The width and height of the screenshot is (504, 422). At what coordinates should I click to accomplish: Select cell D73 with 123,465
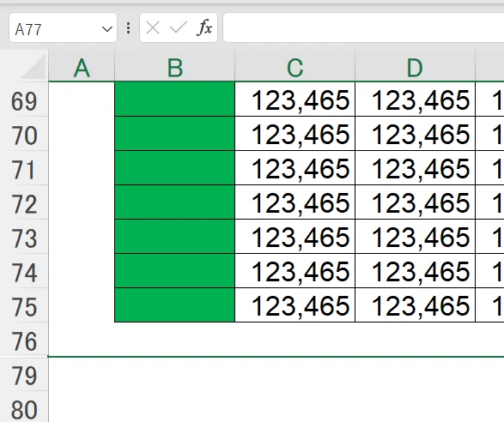pos(415,237)
